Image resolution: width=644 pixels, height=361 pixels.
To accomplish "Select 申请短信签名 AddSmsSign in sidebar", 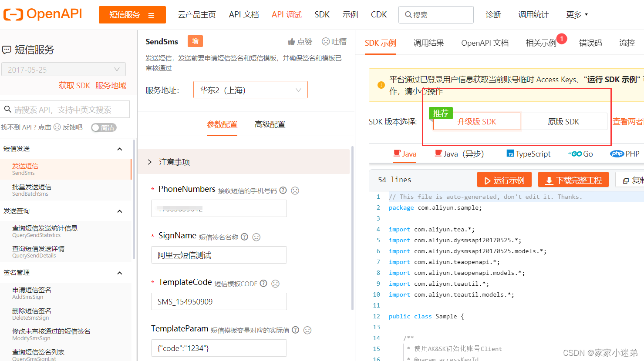I will 66,293.
